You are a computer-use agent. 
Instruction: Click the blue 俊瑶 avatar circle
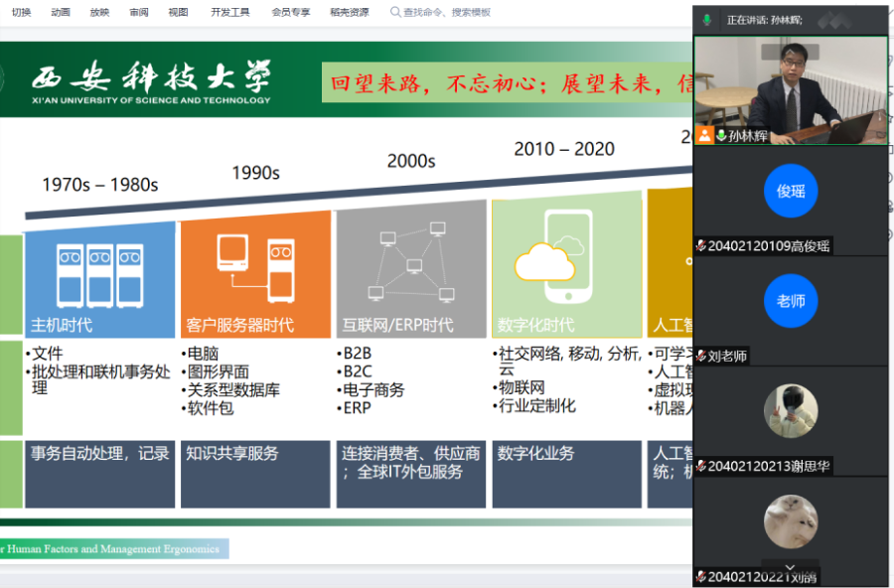[x=791, y=191]
